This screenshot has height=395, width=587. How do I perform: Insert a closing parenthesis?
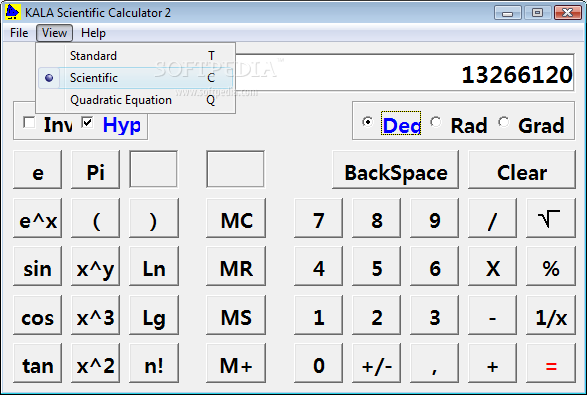(153, 218)
